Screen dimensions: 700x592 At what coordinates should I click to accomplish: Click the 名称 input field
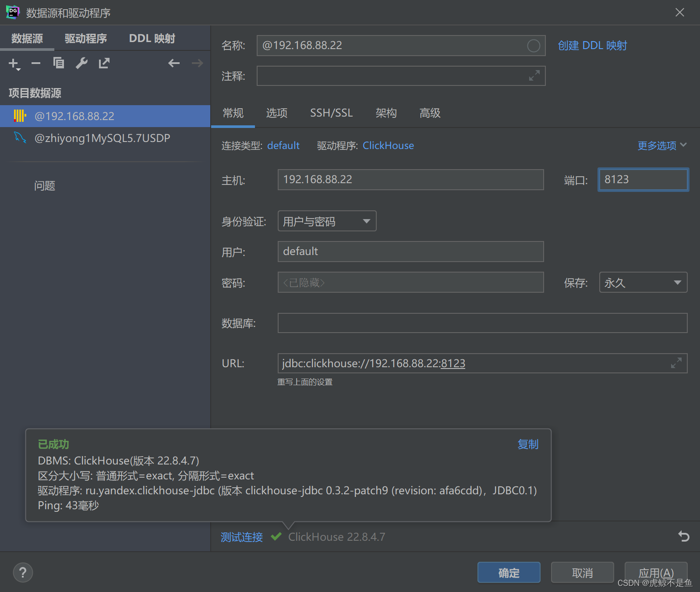tap(401, 46)
